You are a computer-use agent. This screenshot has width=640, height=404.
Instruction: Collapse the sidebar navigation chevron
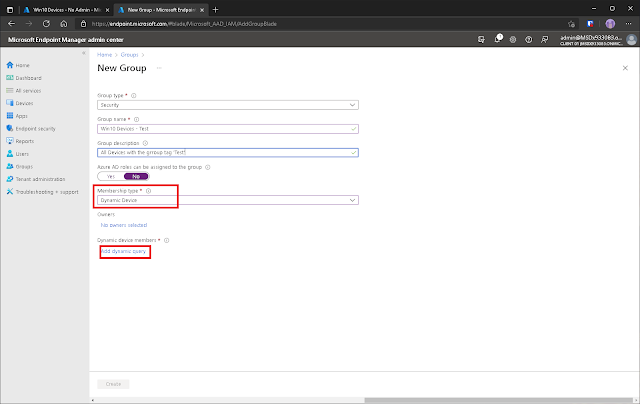pyautogui.click(x=84, y=53)
